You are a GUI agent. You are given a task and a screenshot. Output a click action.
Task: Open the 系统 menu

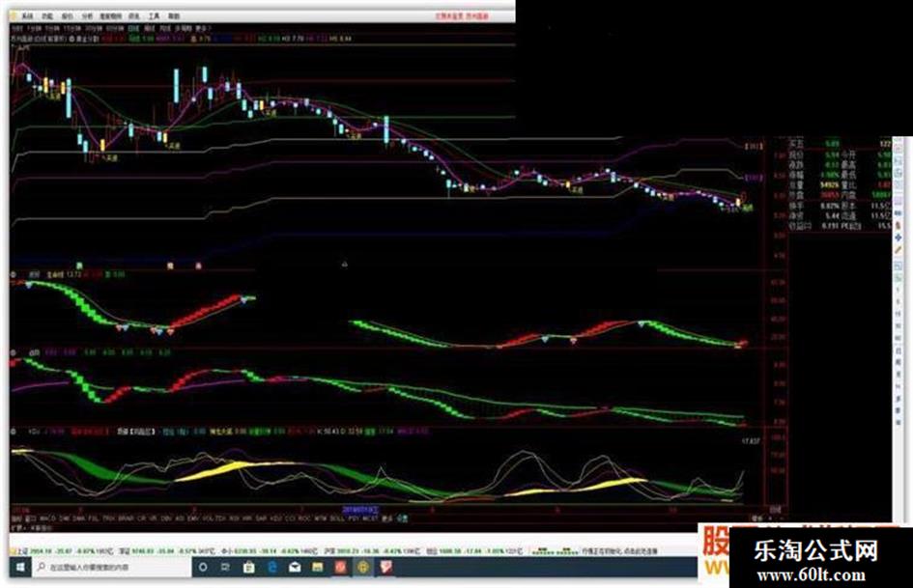point(27,16)
